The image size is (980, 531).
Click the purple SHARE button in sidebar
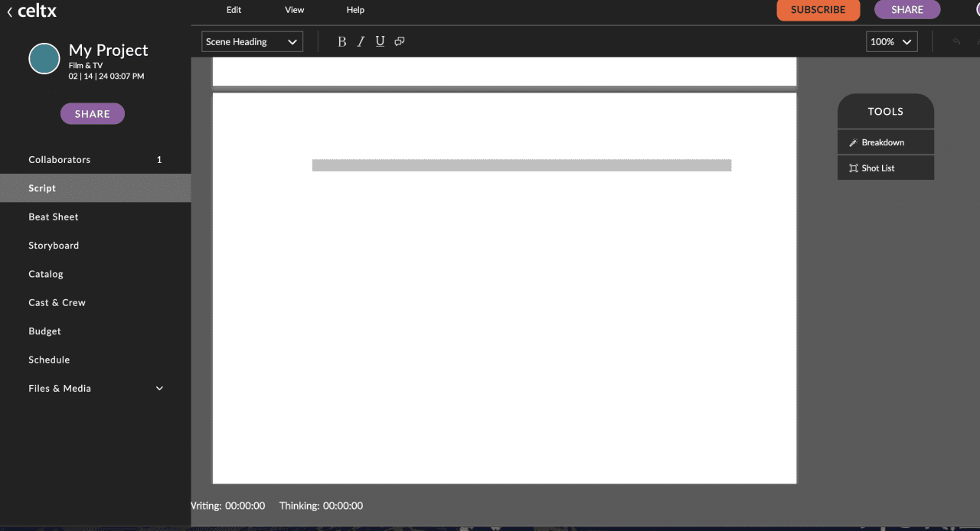[92, 113]
